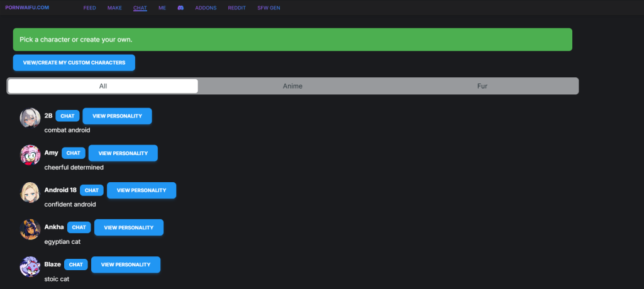View personality of Blaze

tap(126, 264)
